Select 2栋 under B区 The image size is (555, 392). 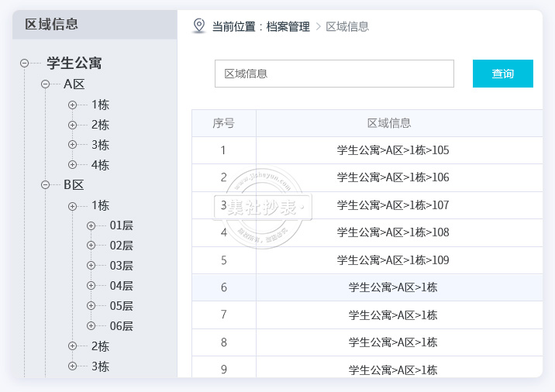pyautogui.click(x=100, y=346)
